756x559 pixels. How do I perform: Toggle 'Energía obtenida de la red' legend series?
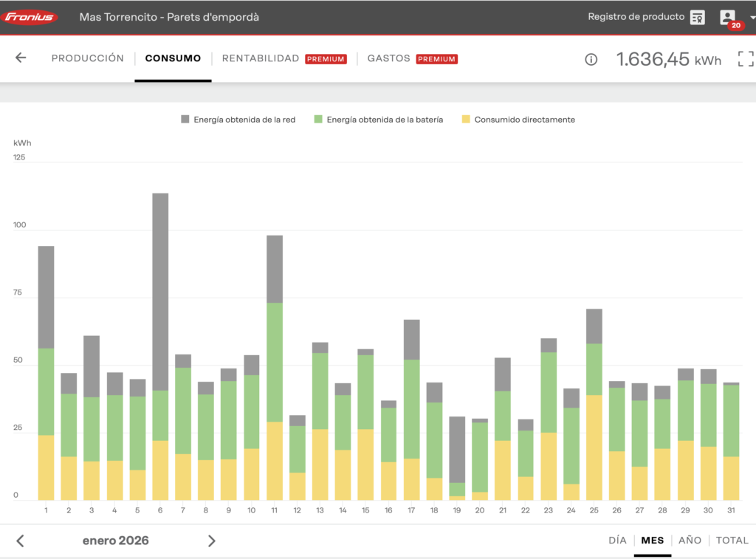click(238, 120)
